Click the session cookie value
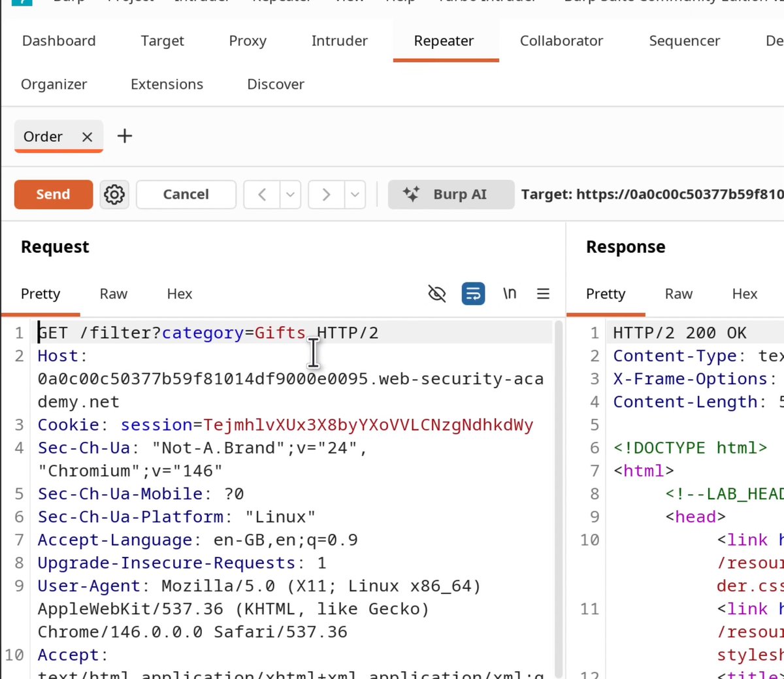784x679 pixels. tap(368, 425)
